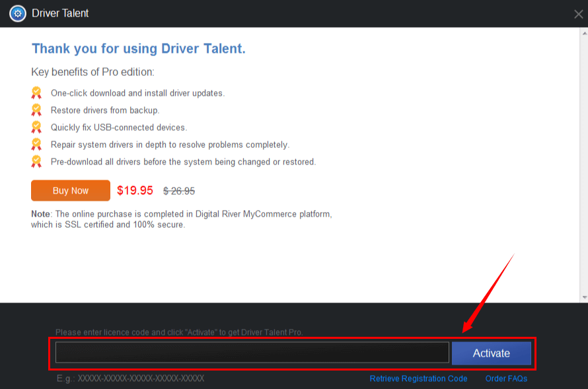Click the scrollbar down arrow
588x389 pixels.
[x=585, y=297]
